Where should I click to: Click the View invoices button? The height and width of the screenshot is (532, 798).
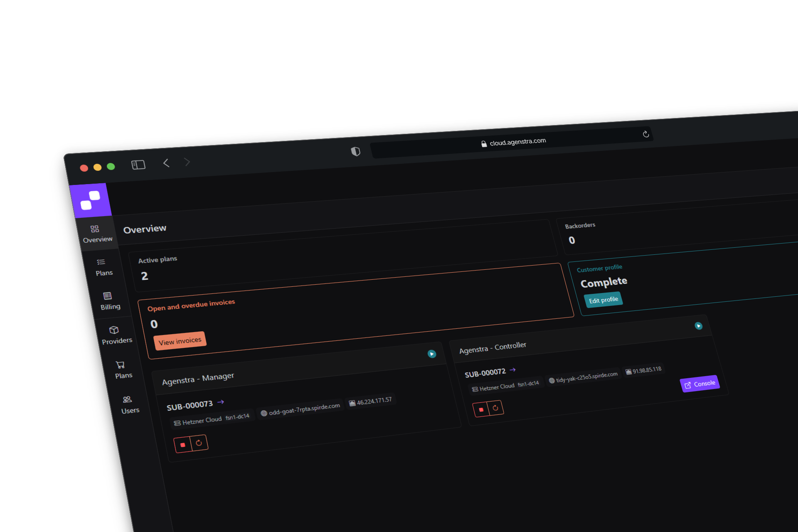180,340
